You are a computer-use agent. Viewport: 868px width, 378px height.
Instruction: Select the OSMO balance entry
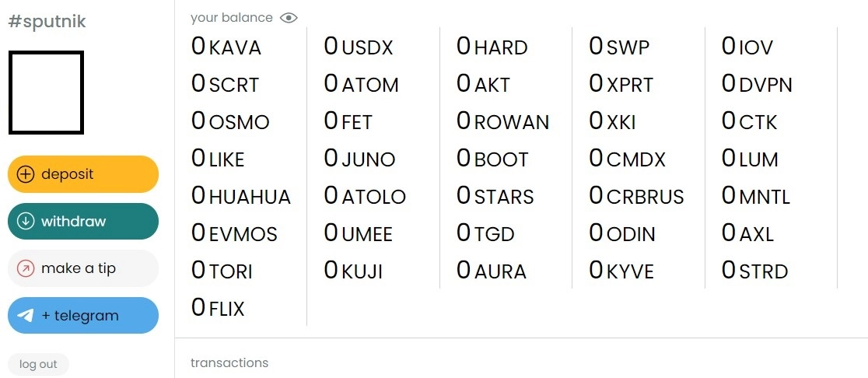pyautogui.click(x=230, y=121)
